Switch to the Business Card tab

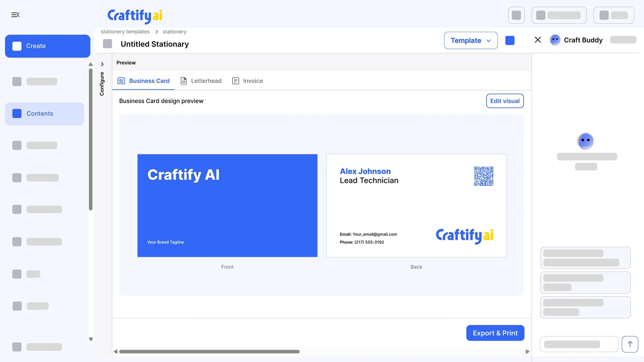pos(143,81)
